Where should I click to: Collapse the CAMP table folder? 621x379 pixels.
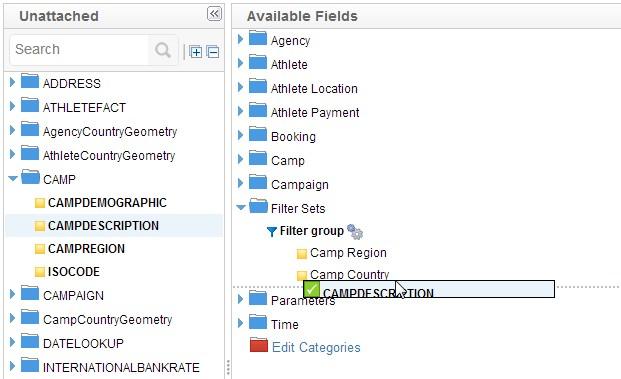coord(13,179)
